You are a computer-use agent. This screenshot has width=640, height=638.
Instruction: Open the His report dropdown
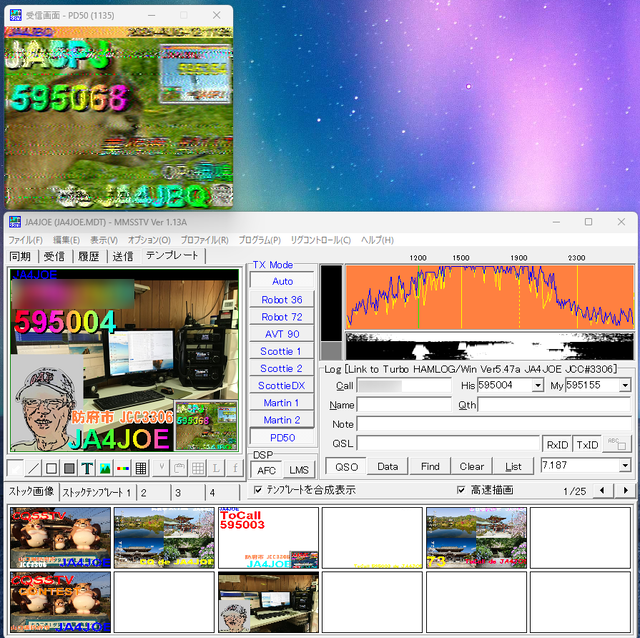point(538,385)
